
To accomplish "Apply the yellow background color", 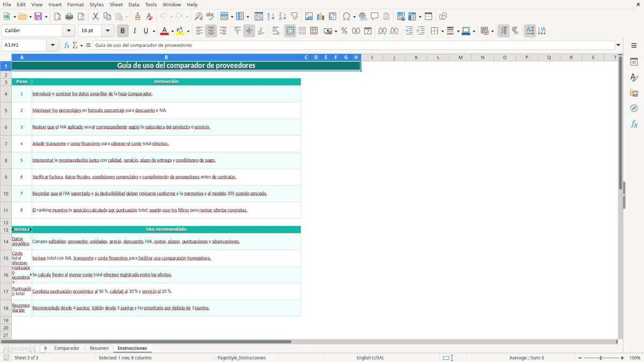I will pos(180,31).
